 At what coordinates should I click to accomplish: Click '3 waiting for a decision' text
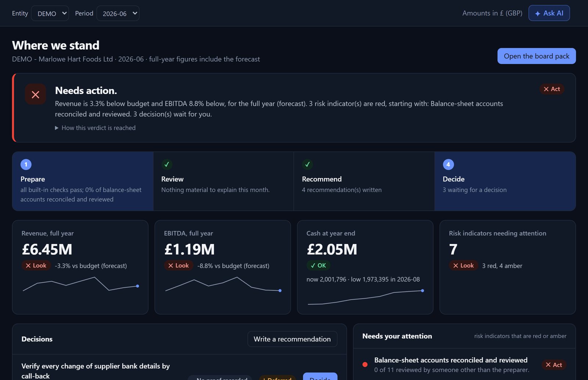click(x=474, y=190)
